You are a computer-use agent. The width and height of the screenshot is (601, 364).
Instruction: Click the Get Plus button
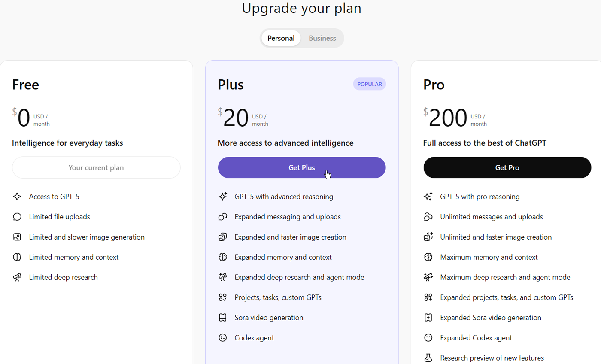point(301,167)
